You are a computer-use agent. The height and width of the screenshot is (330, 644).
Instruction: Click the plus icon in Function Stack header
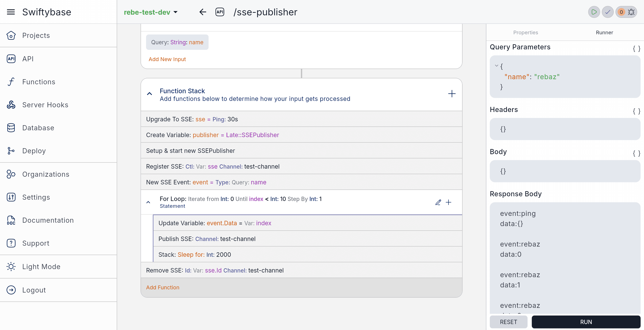(451, 94)
